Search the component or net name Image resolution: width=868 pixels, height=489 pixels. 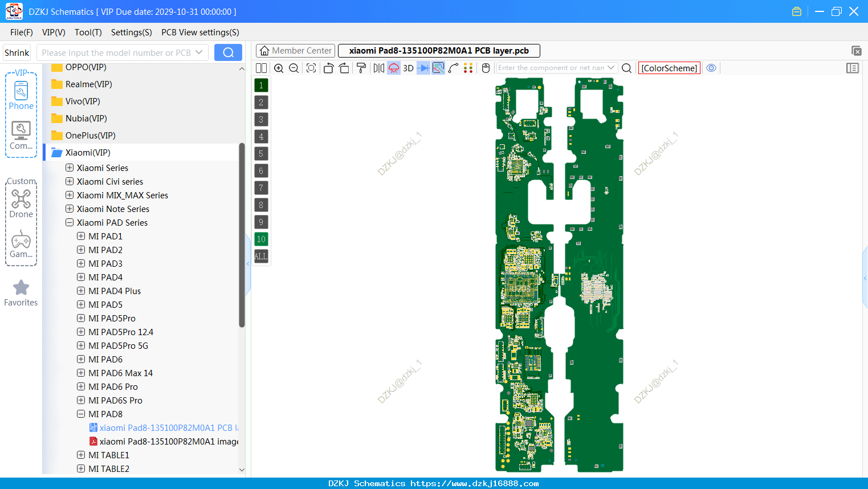point(626,68)
